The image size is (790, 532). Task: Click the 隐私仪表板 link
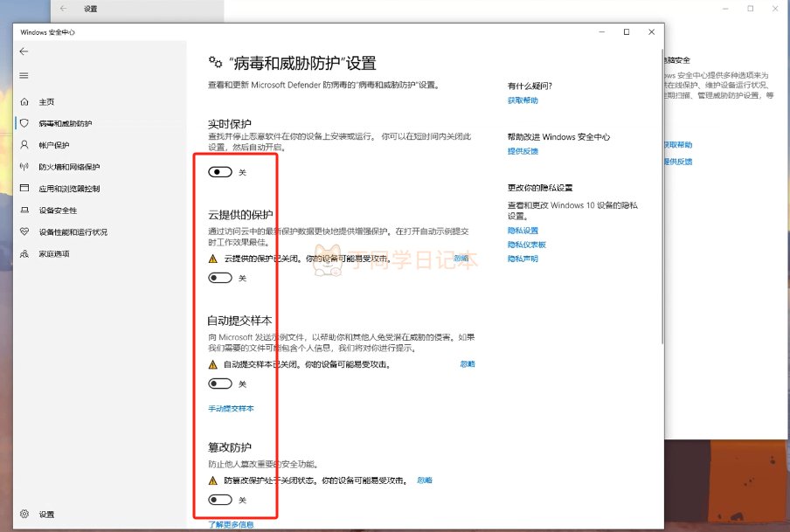526,245
